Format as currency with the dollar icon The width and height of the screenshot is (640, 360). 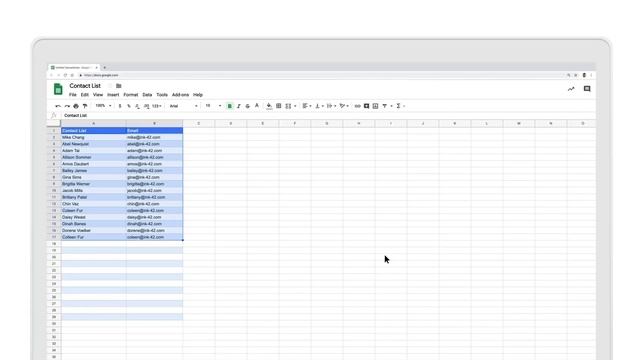click(120, 106)
